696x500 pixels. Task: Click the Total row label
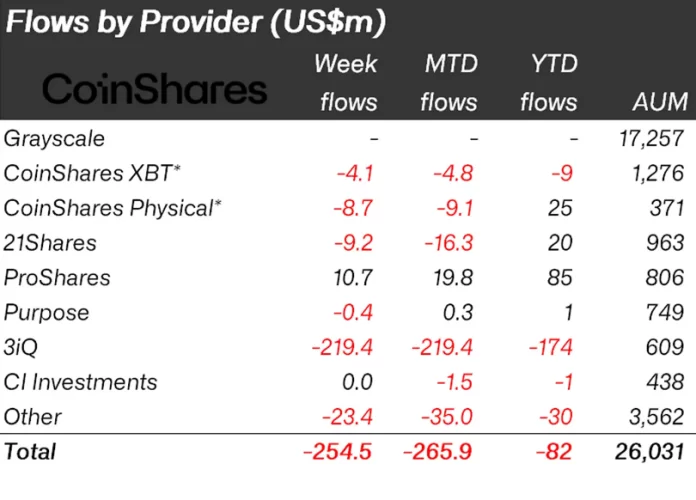click(30, 451)
